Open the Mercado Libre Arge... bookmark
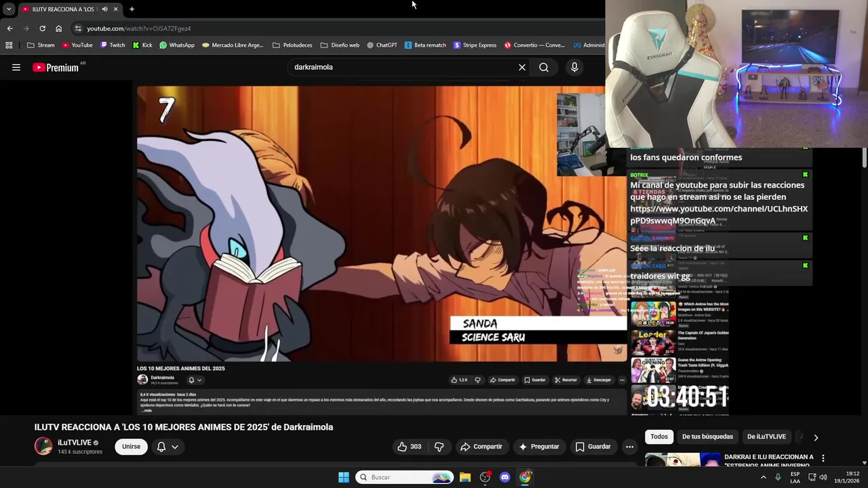868x488 pixels. point(233,45)
